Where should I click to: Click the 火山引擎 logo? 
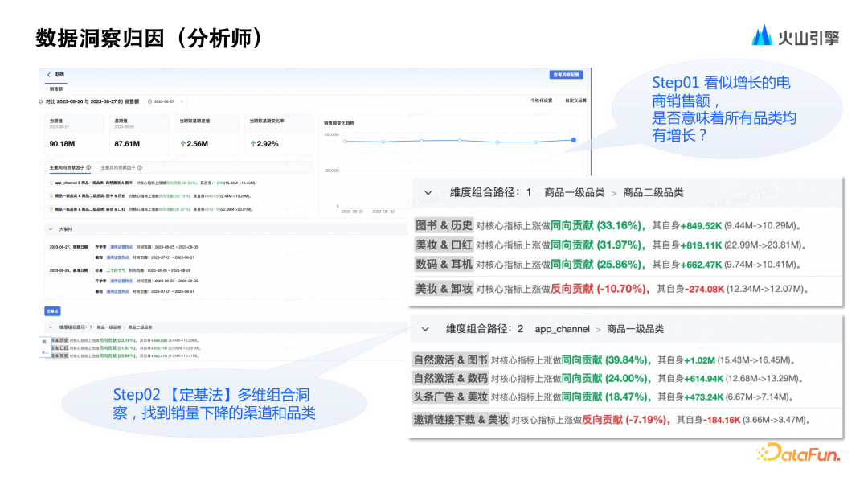795,35
